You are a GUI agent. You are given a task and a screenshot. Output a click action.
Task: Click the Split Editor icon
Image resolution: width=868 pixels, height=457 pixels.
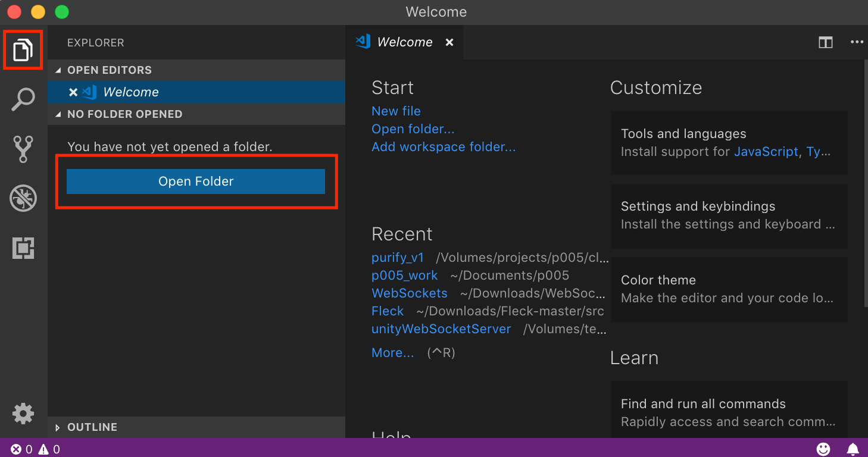click(825, 42)
